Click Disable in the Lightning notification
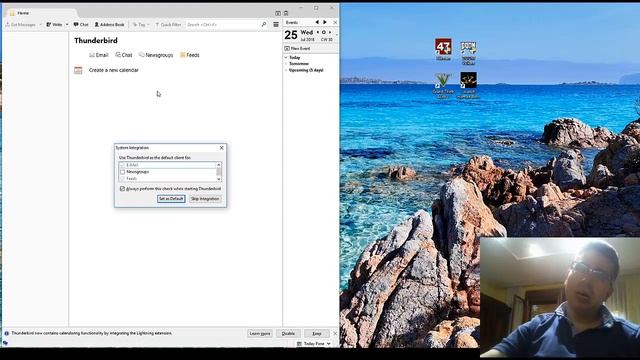The image size is (640, 360). [x=288, y=333]
